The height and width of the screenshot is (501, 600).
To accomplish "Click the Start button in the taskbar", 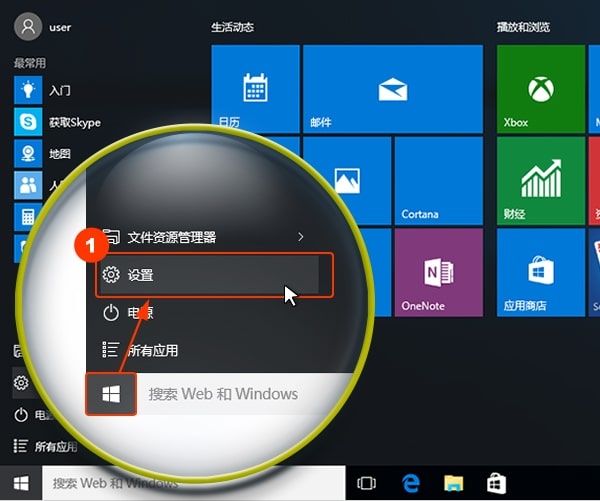I will coord(20,483).
